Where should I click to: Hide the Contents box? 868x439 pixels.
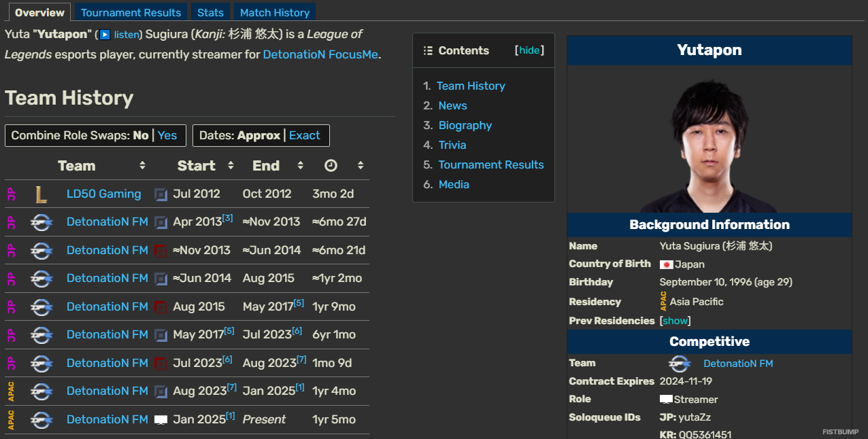click(x=529, y=50)
